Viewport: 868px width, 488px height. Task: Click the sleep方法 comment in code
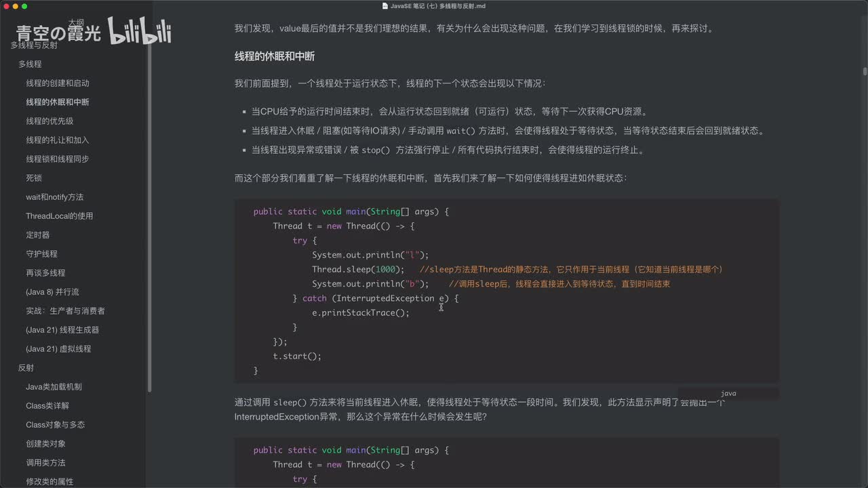pos(572,269)
